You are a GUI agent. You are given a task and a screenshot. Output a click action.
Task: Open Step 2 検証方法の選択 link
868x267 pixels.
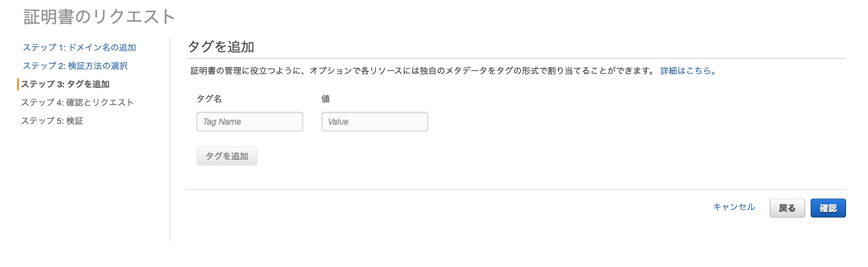pyautogui.click(x=75, y=65)
